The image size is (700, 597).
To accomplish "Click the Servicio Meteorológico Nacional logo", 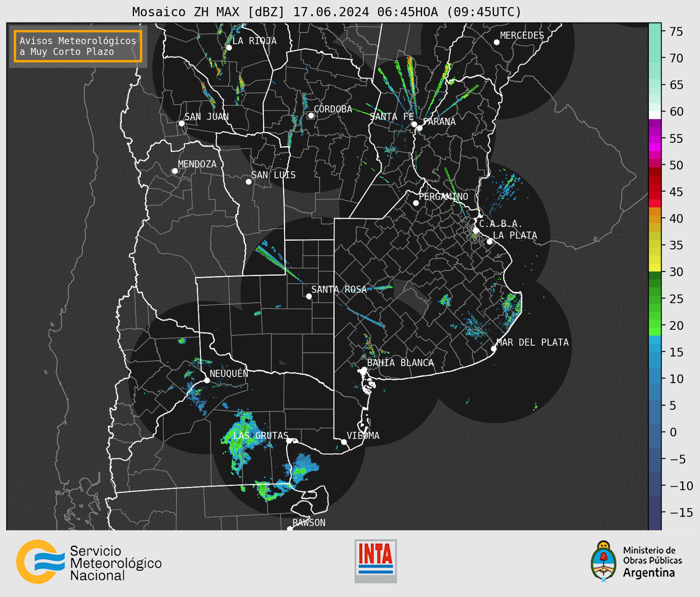I will coord(89,562).
